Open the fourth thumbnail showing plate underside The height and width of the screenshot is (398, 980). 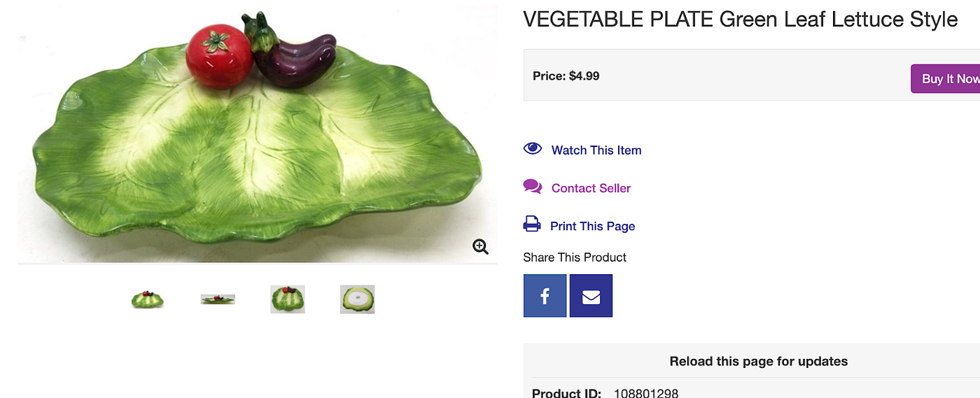pos(358,299)
